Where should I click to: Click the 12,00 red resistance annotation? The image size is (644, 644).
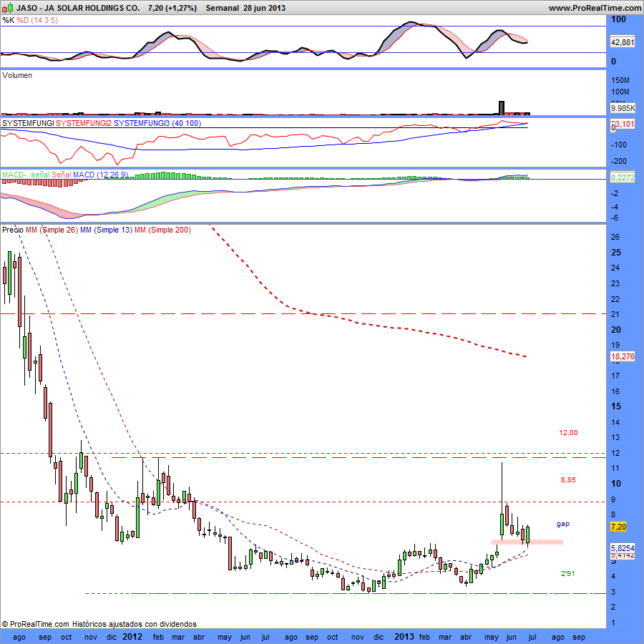pyautogui.click(x=568, y=432)
